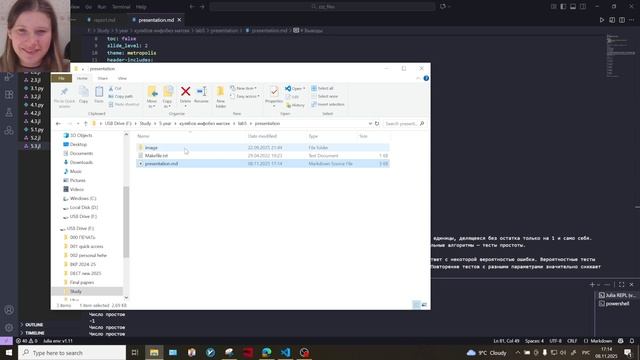Click Select none in the ribbon
This screenshot has height=360, width=640.
(324, 96)
